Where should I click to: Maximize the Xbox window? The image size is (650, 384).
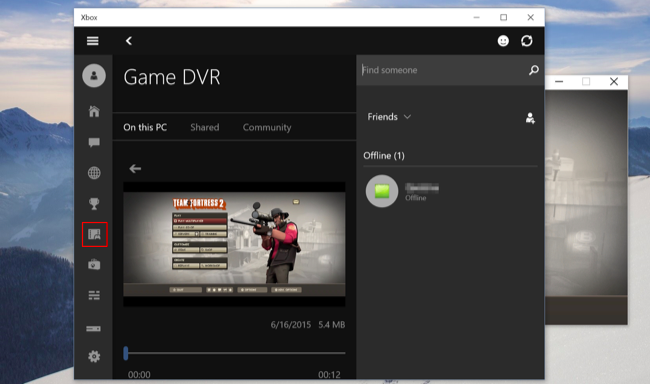(x=503, y=17)
